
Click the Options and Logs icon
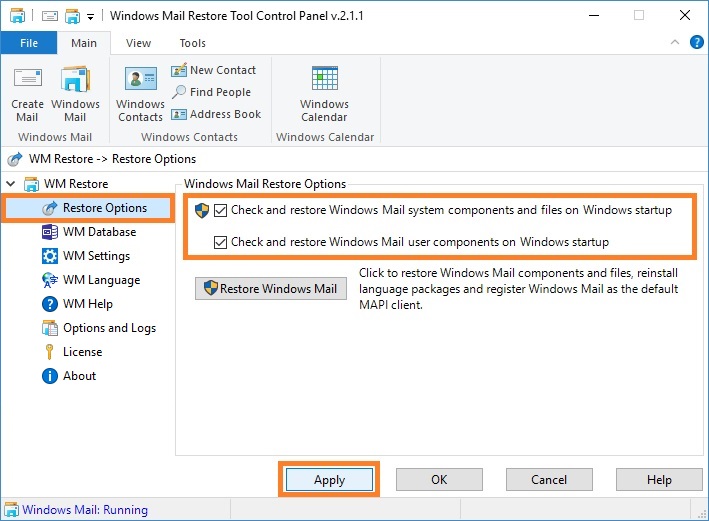(x=50, y=328)
